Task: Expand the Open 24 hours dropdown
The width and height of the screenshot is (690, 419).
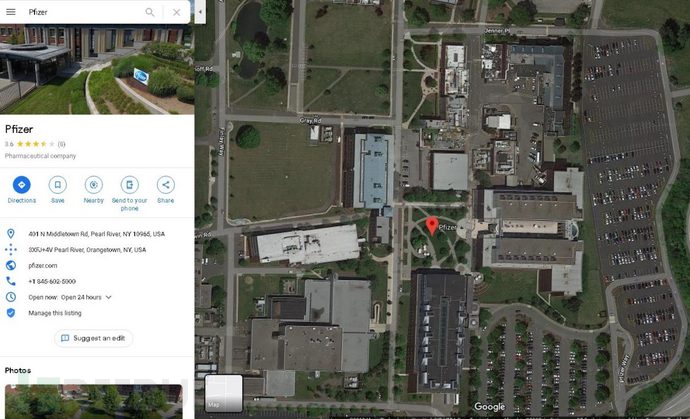Action: click(x=108, y=297)
